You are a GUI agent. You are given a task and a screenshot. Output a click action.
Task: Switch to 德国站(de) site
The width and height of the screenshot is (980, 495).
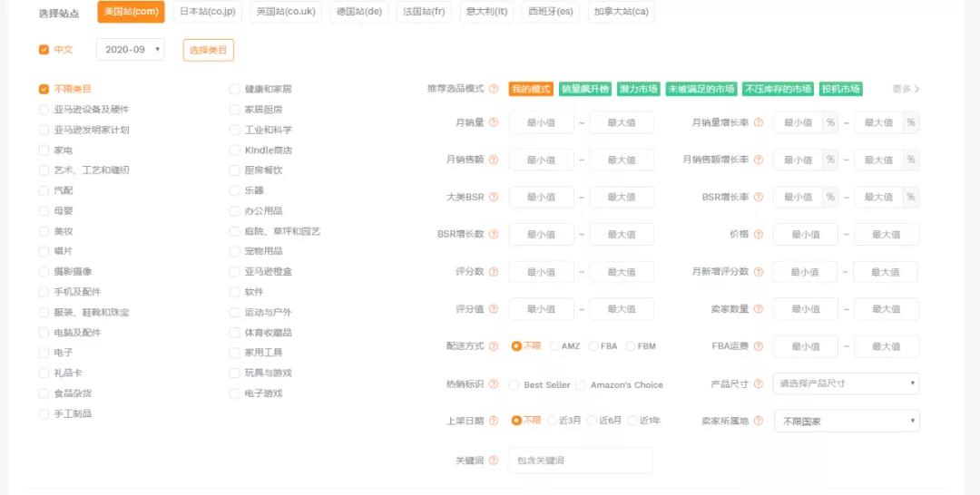click(358, 12)
